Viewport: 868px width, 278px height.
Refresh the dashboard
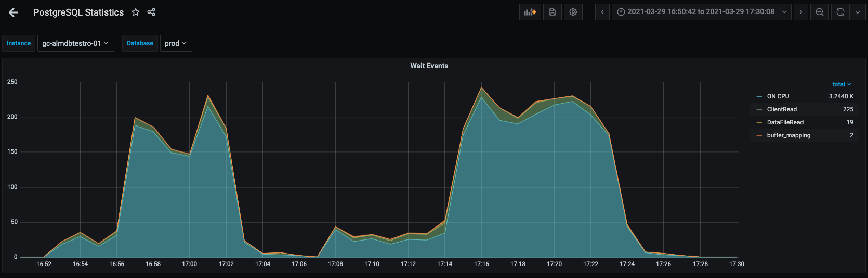click(x=840, y=12)
